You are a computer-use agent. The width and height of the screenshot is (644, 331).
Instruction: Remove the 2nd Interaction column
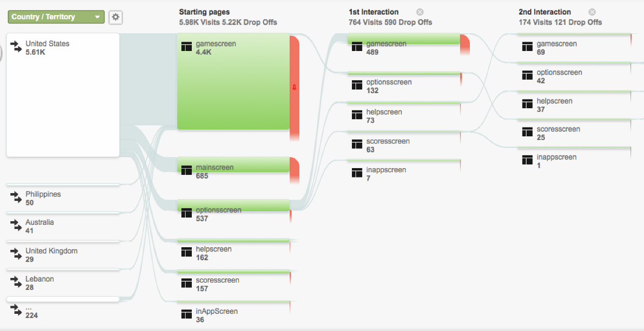(x=592, y=12)
